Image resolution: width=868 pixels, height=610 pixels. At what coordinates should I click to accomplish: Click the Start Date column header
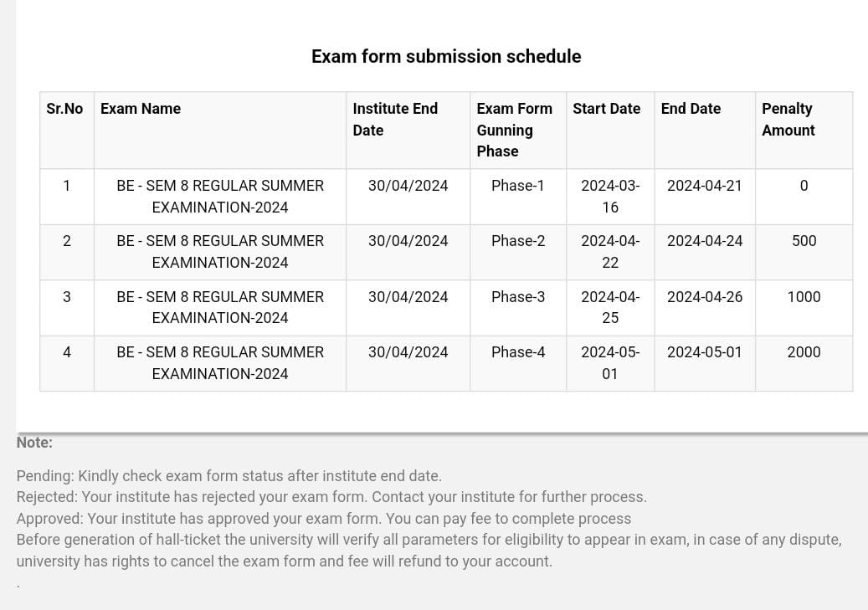point(606,109)
